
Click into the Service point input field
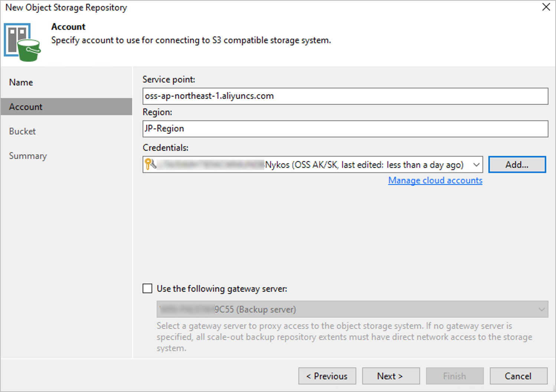coord(345,96)
